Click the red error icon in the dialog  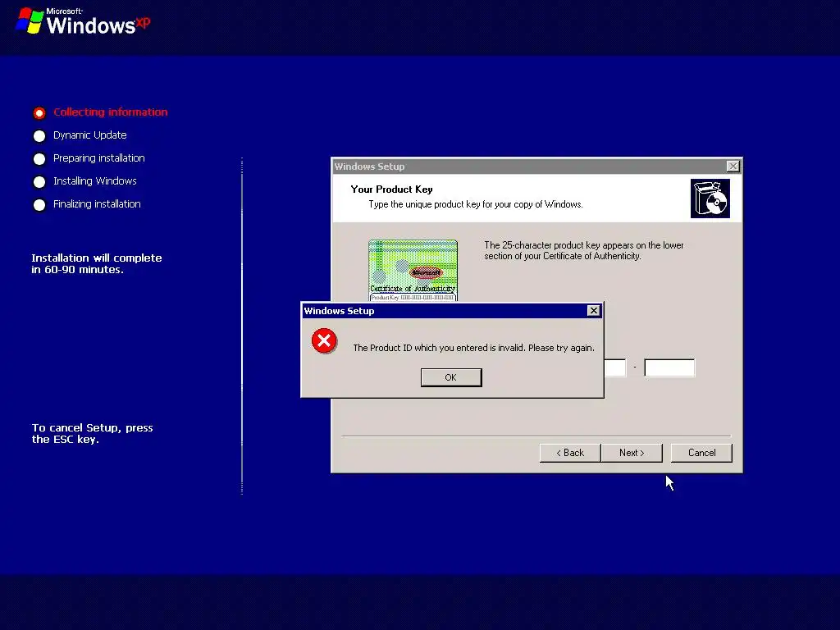[x=324, y=340]
